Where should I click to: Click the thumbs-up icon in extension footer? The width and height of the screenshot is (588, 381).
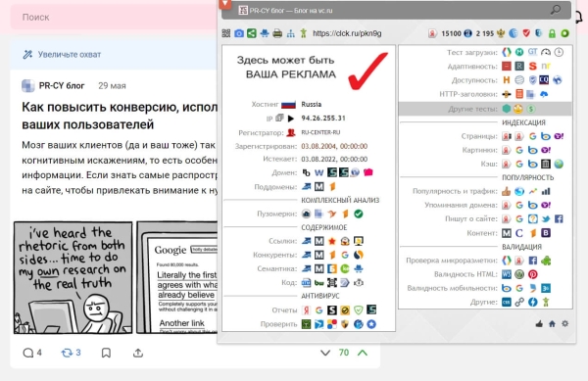pyautogui.click(x=539, y=323)
